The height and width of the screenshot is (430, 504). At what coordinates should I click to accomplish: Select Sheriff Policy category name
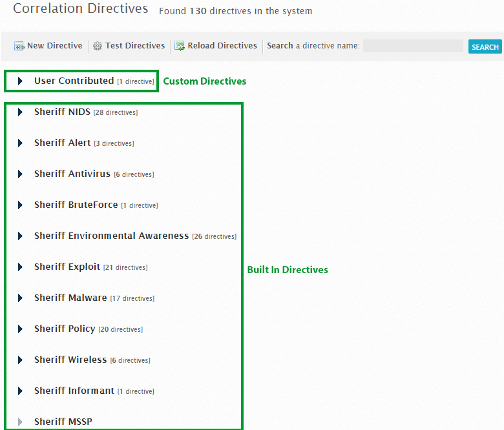65,329
